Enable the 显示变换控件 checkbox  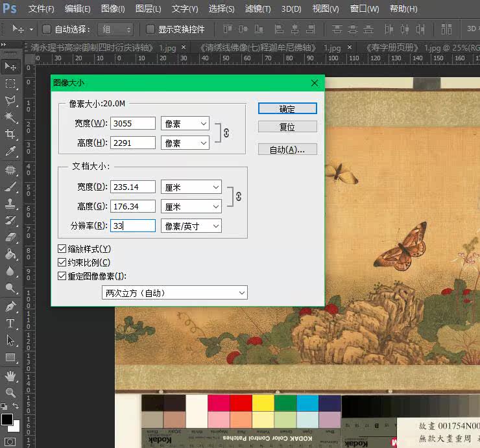[x=150, y=29]
